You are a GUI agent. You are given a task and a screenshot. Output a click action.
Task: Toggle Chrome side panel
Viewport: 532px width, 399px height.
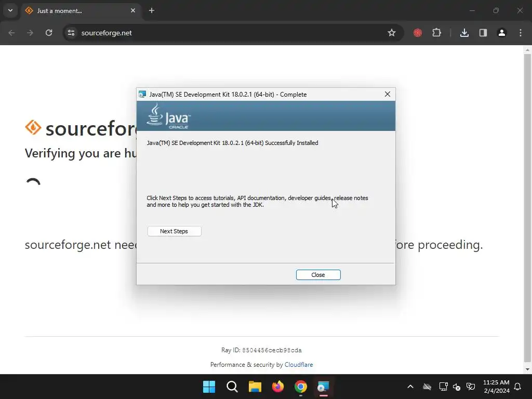coord(483,33)
